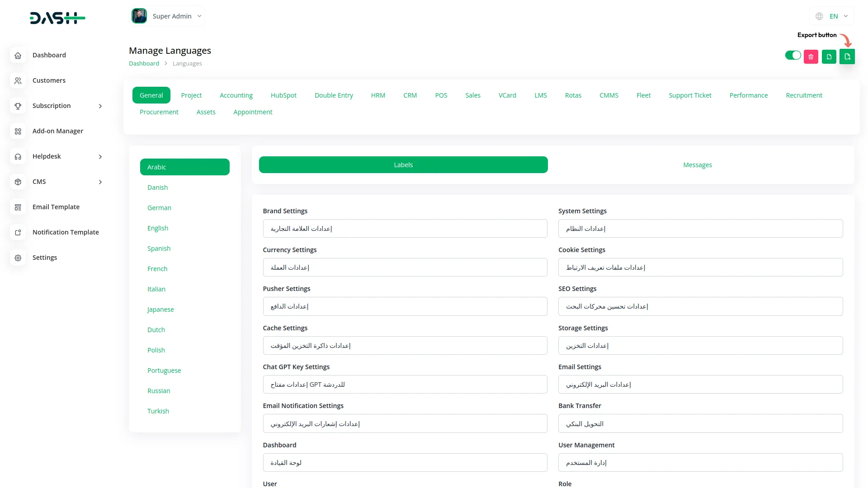The image size is (868, 488).
Task: Click the export language file icon
Action: click(x=847, y=56)
